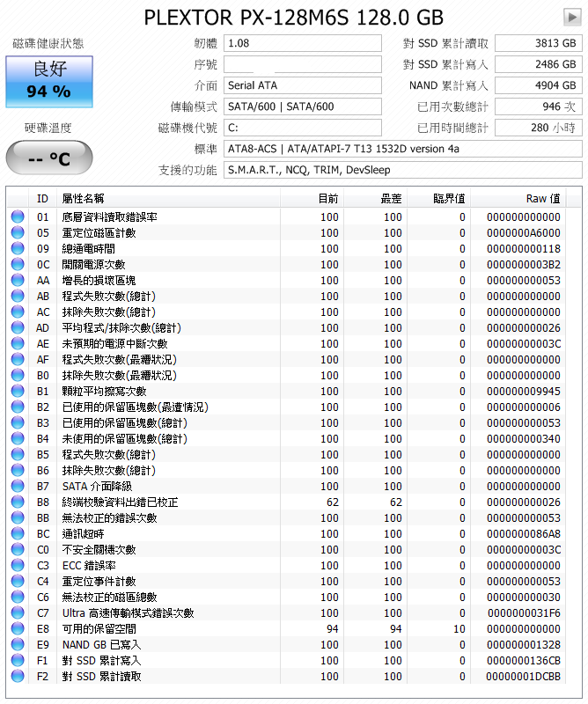588x704 pixels.
Task: Click status orb for ID B0 row
Action: point(18,375)
